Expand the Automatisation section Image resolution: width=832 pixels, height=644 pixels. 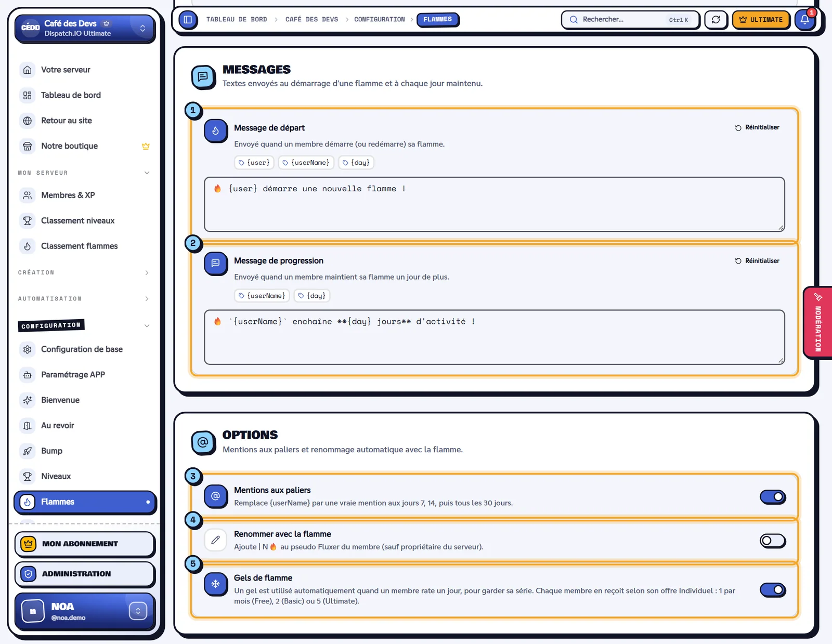coord(84,299)
